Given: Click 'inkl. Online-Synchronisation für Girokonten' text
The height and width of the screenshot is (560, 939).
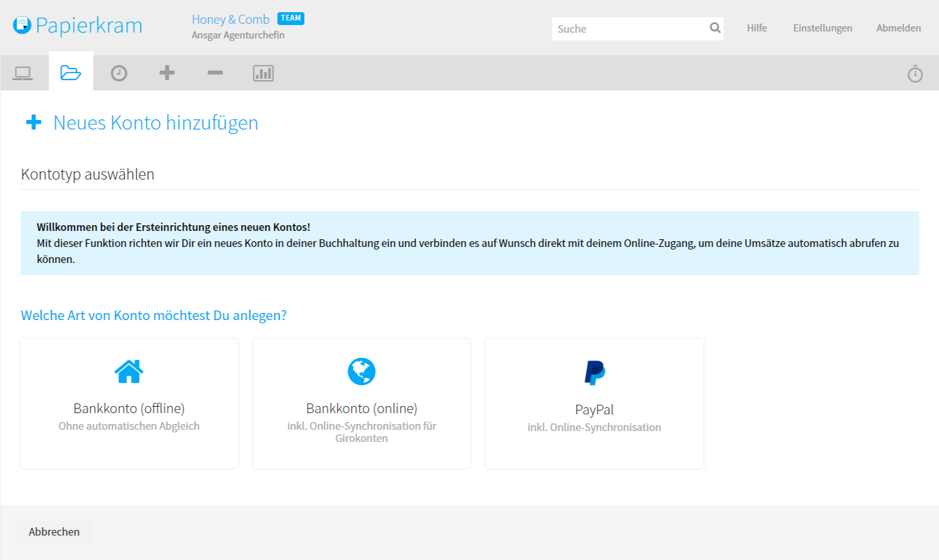Looking at the screenshot, I should tap(361, 432).
